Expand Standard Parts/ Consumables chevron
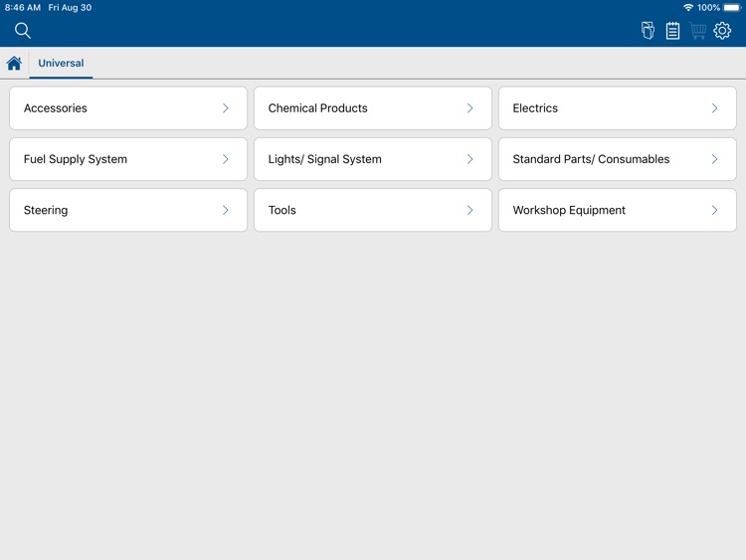This screenshot has height=560, width=746. (714, 159)
